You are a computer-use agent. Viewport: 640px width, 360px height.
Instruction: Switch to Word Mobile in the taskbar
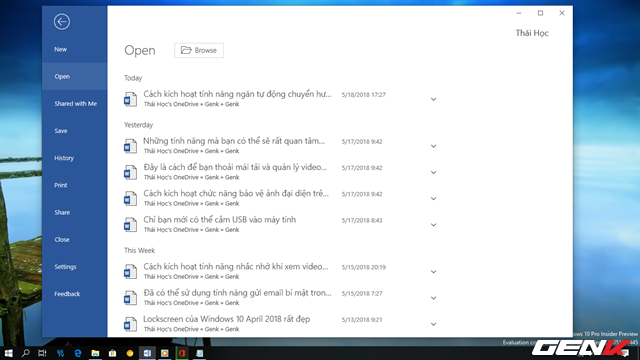(x=147, y=353)
